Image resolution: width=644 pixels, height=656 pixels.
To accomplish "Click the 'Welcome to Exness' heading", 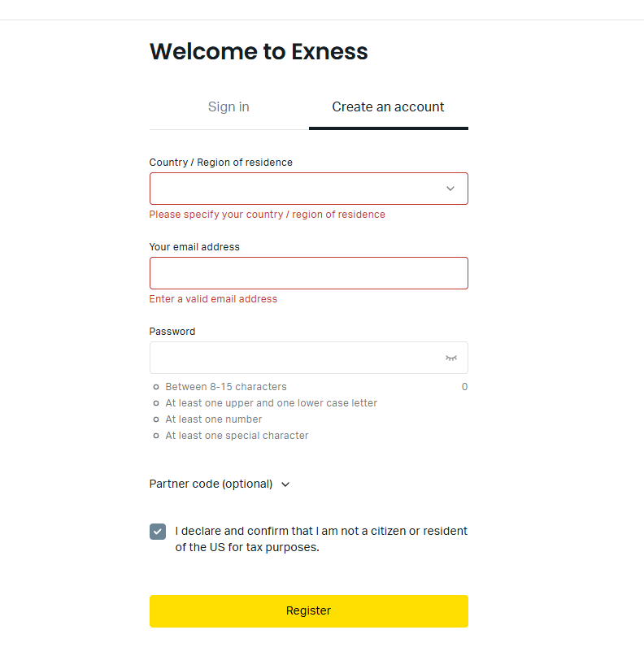I will pyautogui.click(x=259, y=52).
